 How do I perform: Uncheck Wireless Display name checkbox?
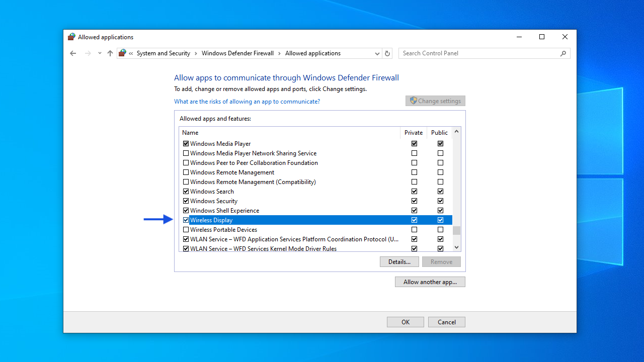[x=186, y=220]
